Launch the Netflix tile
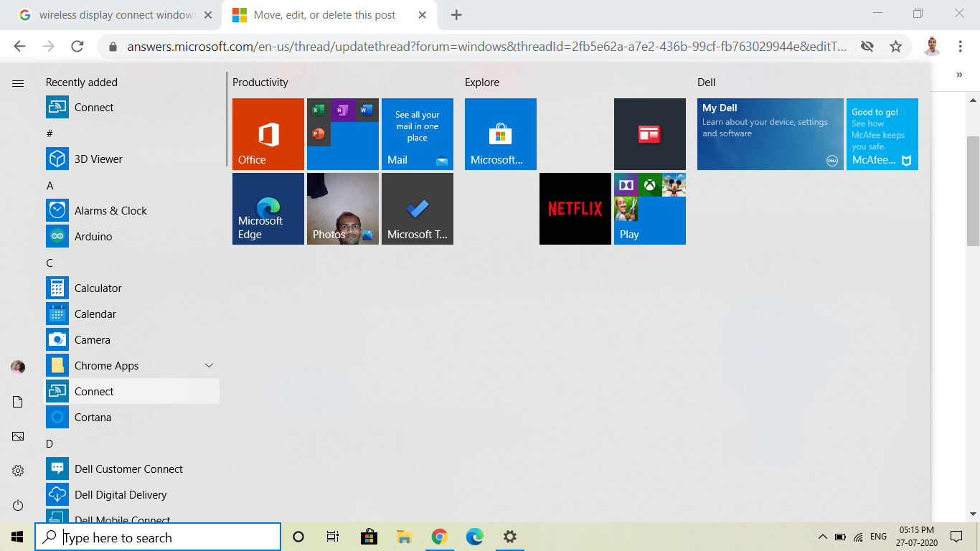Image resolution: width=980 pixels, height=551 pixels. pos(575,209)
